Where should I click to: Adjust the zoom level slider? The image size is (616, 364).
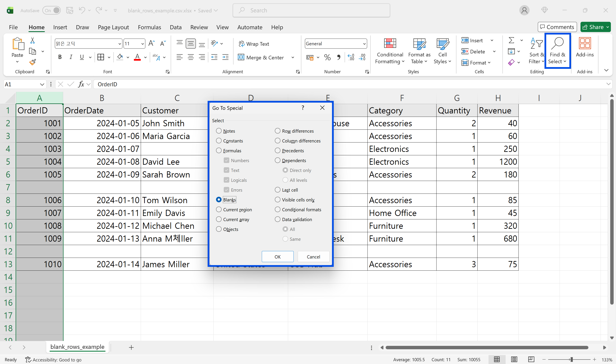[x=571, y=360]
